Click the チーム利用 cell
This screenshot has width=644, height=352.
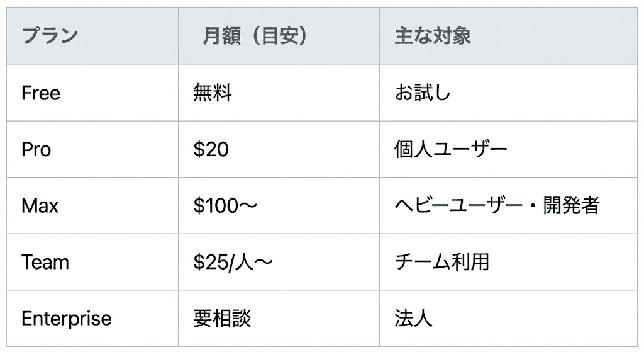tap(441, 262)
